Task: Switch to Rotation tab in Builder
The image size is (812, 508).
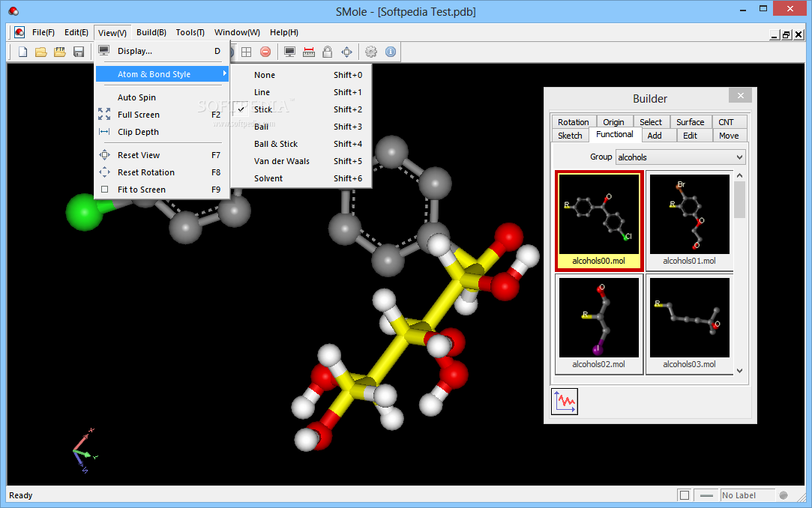Action: pos(574,122)
